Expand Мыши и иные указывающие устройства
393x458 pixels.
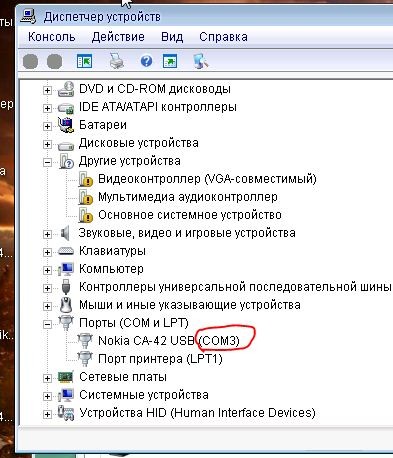[x=47, y=306]
